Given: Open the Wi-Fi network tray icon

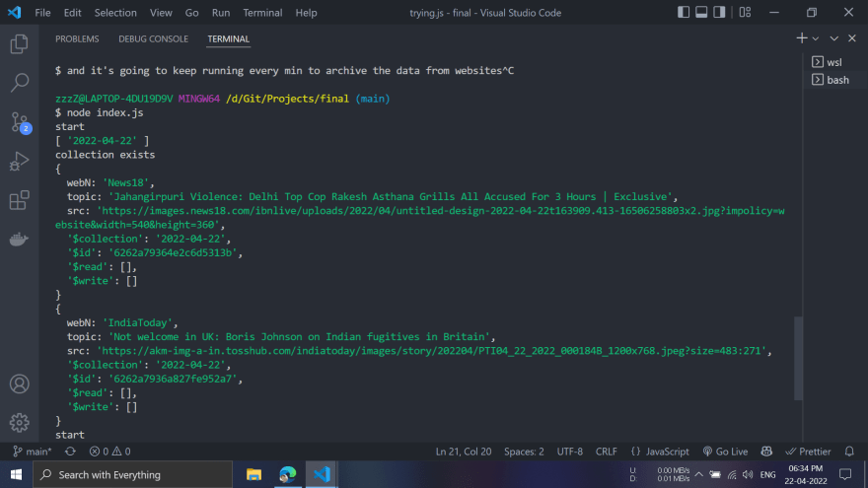Looking at the screenshot, I should pos(732,475).
